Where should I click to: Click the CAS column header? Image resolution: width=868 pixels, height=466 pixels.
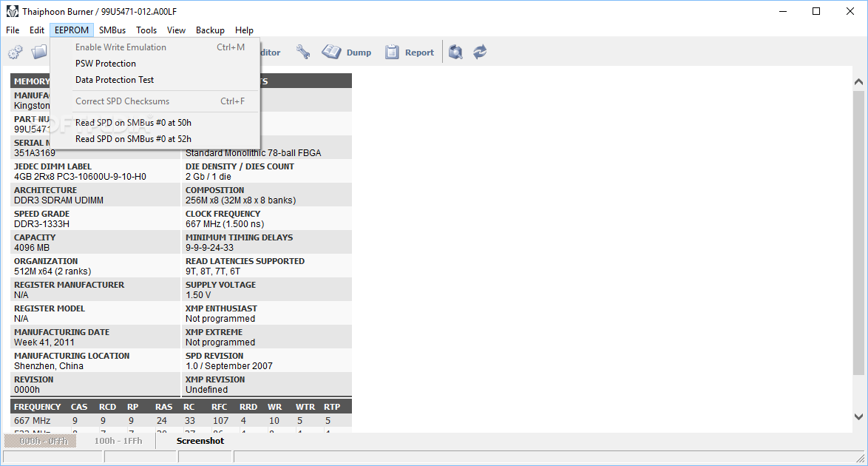tap(79, 407)
